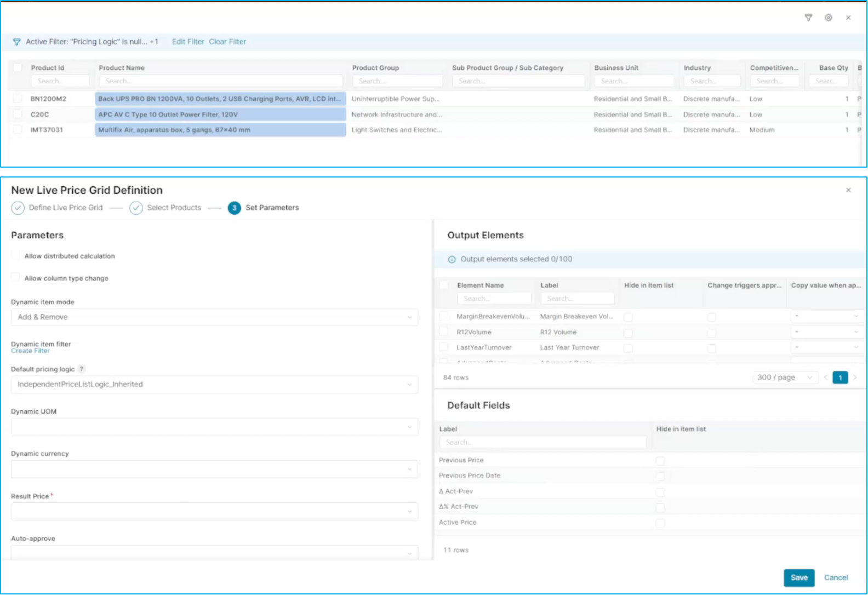The height and width of the screenshot is (595, 868).
Task: Click the Define Live Price Grid step label
Action: click(66, 208)
